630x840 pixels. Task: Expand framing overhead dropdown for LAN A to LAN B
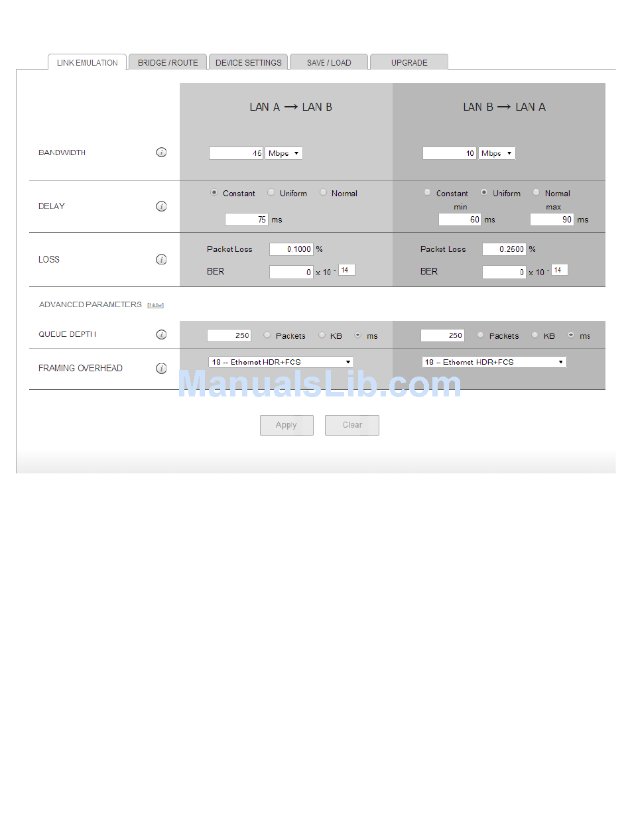coord(281,362)
